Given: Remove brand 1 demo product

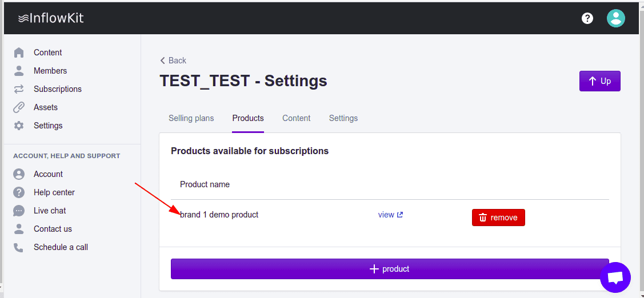Looking at the screenshot, I should pos(498,218).
